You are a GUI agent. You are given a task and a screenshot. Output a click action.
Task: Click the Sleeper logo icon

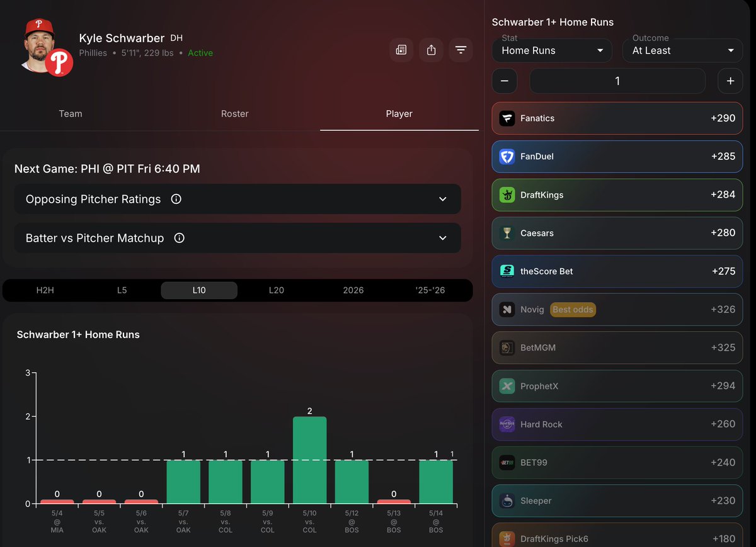507,500
